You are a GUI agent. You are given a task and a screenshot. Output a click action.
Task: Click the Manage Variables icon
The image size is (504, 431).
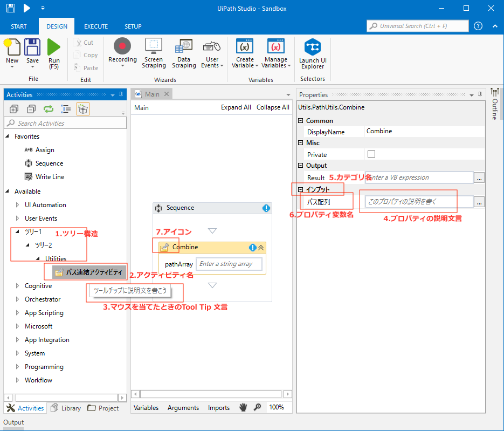point(276,46)
